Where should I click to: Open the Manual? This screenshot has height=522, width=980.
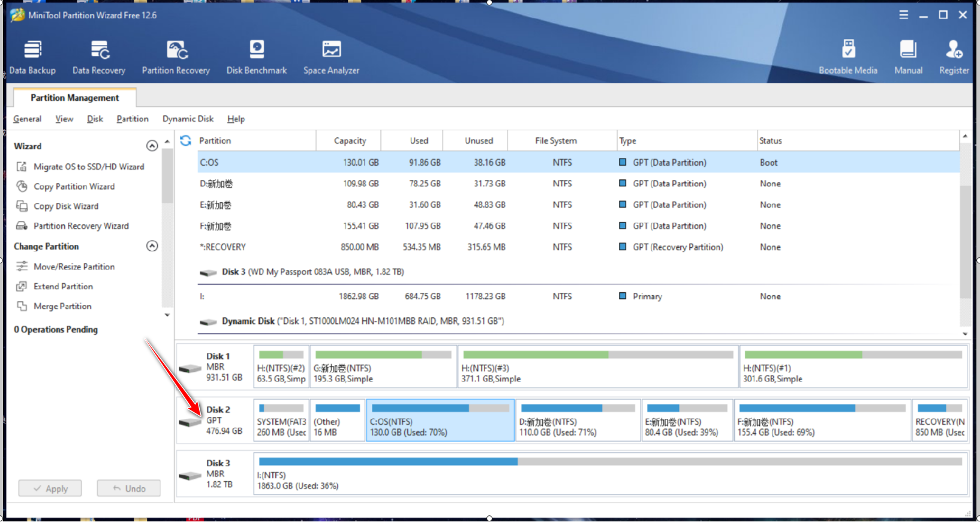(x=908, y=58)
